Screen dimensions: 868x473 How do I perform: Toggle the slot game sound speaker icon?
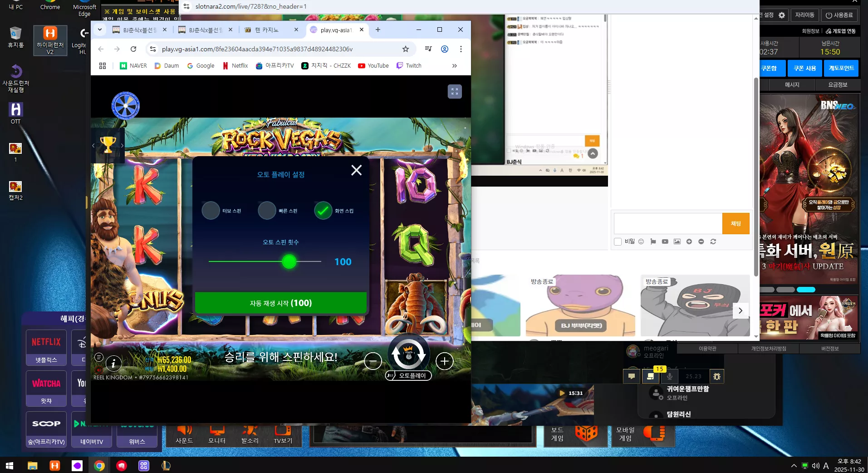tap(99, 370)
